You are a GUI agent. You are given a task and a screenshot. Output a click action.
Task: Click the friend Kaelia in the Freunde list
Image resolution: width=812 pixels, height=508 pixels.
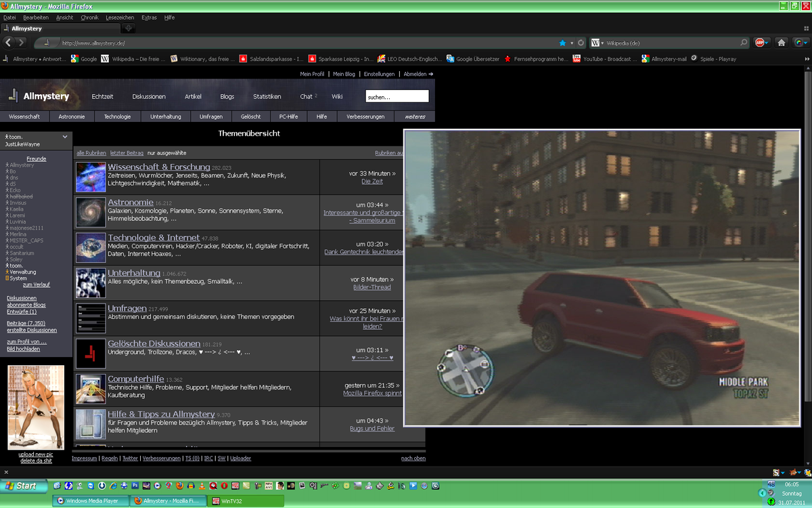(x=16, y=209)
